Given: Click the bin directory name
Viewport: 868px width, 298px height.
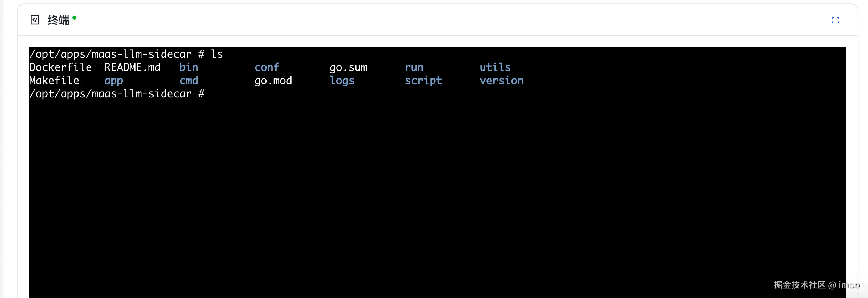Looking at the screenshot, I should click(x=189, y=67).
